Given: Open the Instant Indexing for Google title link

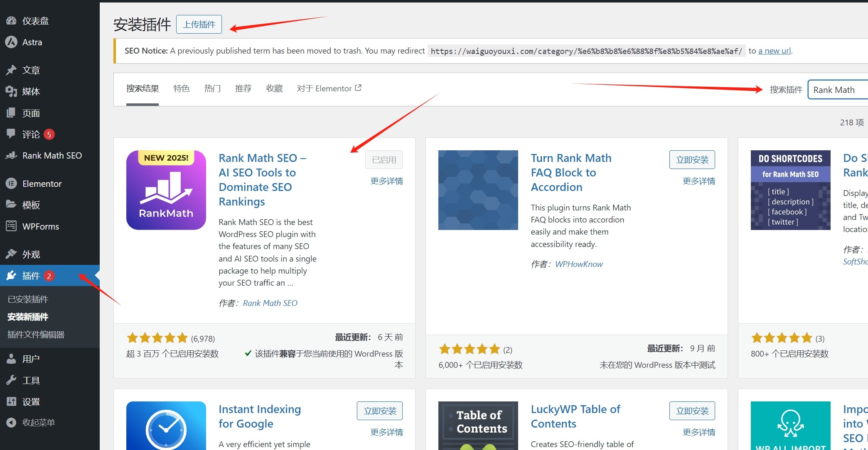Looking at the screenshot, I should point(260,416).
